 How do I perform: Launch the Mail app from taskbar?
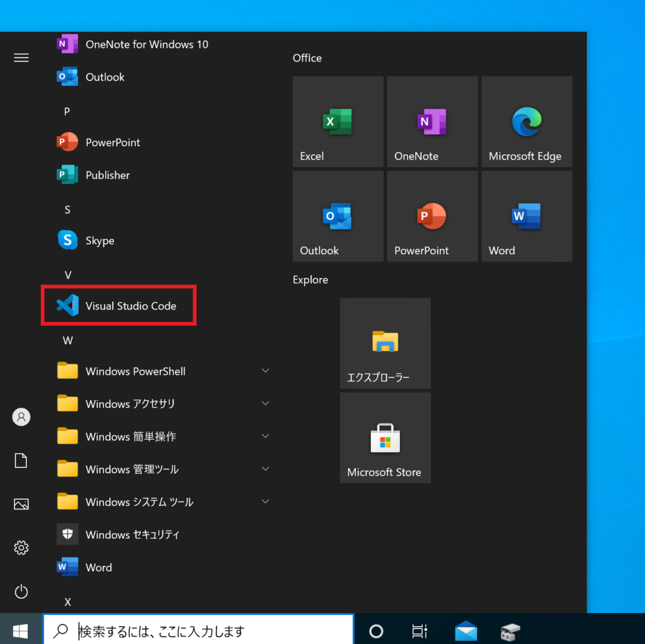click(x=465, y=631)
